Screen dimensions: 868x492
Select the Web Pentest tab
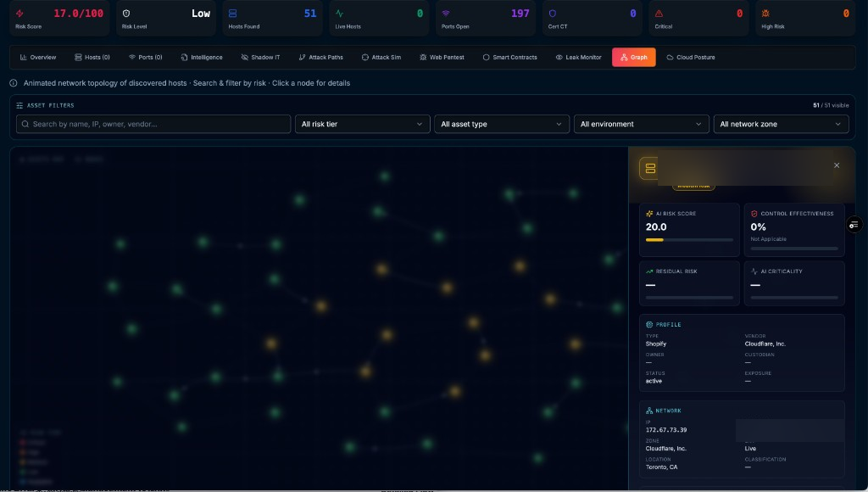(442, 57)
